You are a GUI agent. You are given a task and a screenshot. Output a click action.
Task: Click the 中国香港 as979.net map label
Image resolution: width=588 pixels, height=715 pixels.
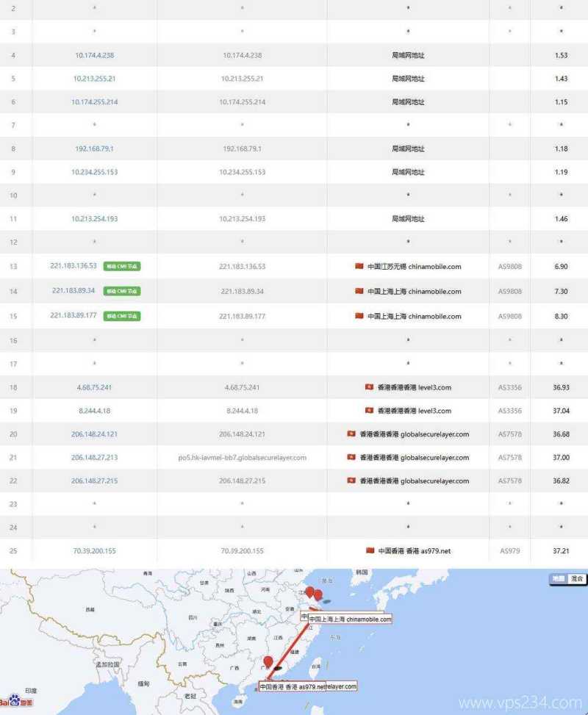coord(292,686)
